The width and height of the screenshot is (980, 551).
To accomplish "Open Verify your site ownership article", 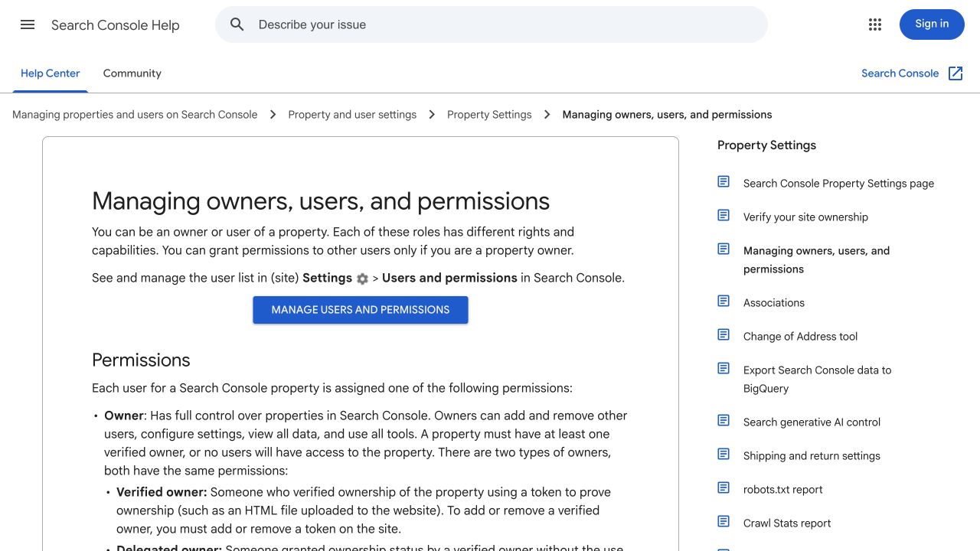I will (805, 217).
